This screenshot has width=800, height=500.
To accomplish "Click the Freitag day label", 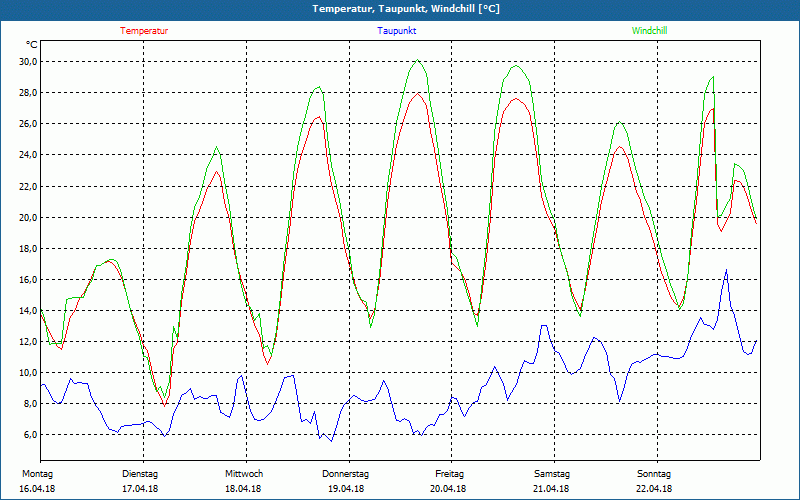I will pos(449,474).
